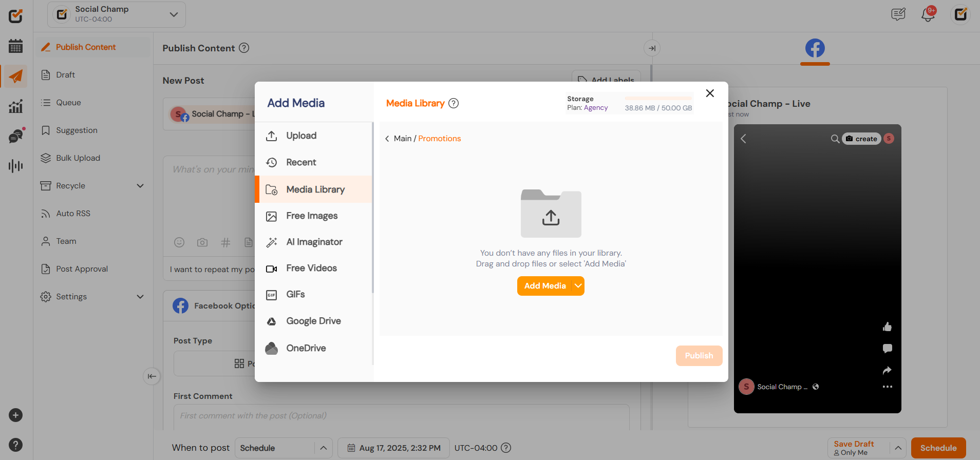Viewport: 980px width, 460px height.
Task: Open Draft in the sidebar
Action: (93, 75)
